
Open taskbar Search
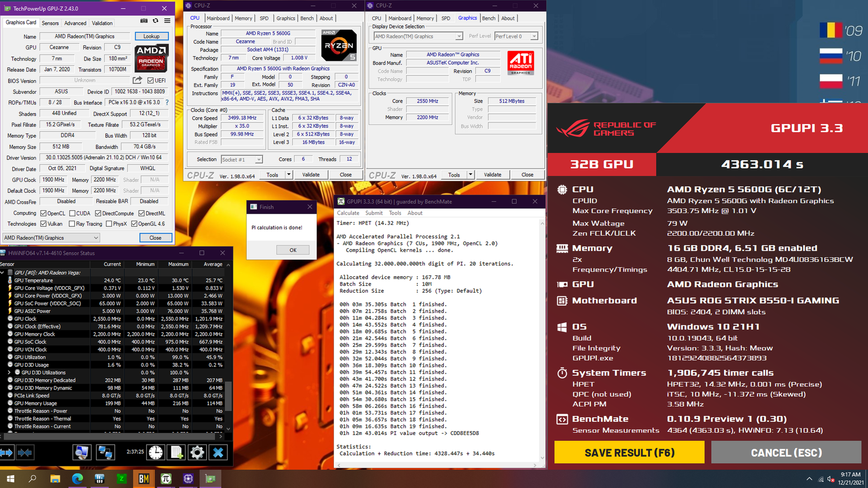coord(33,479)
